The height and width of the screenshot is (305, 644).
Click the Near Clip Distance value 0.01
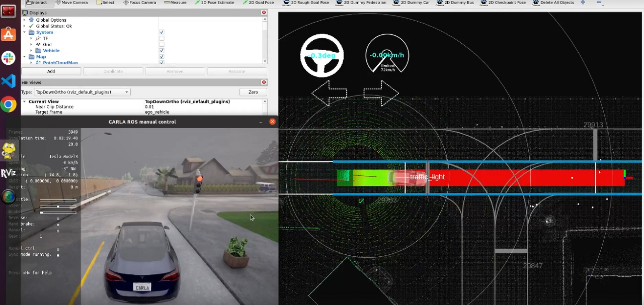pyautogui.click(x=149, y=107)
